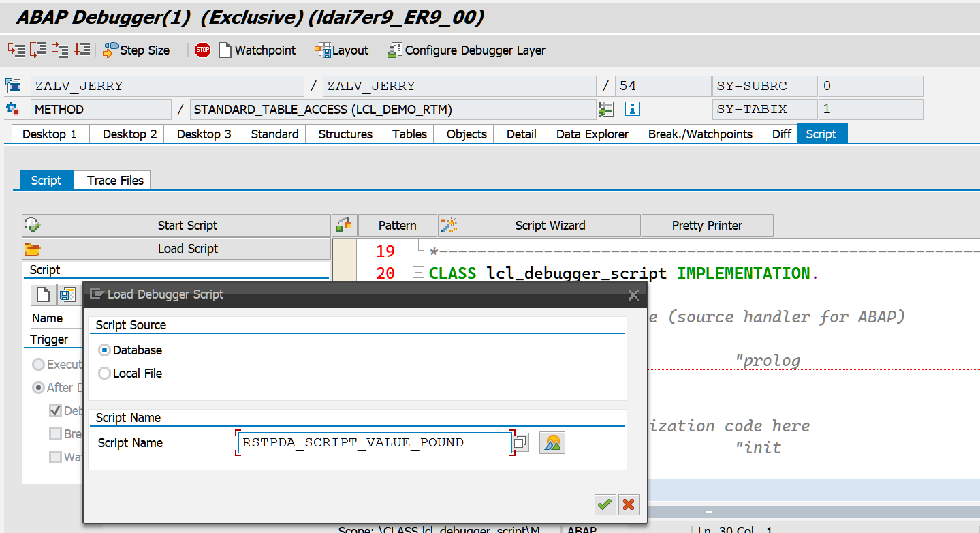Click the "init comment in the code

(758, 448)
